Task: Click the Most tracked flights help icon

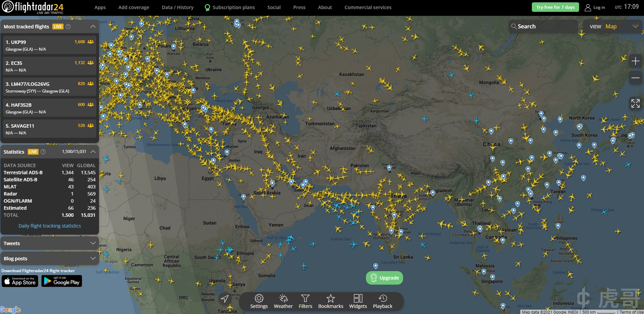Action: tap(68, 27)
